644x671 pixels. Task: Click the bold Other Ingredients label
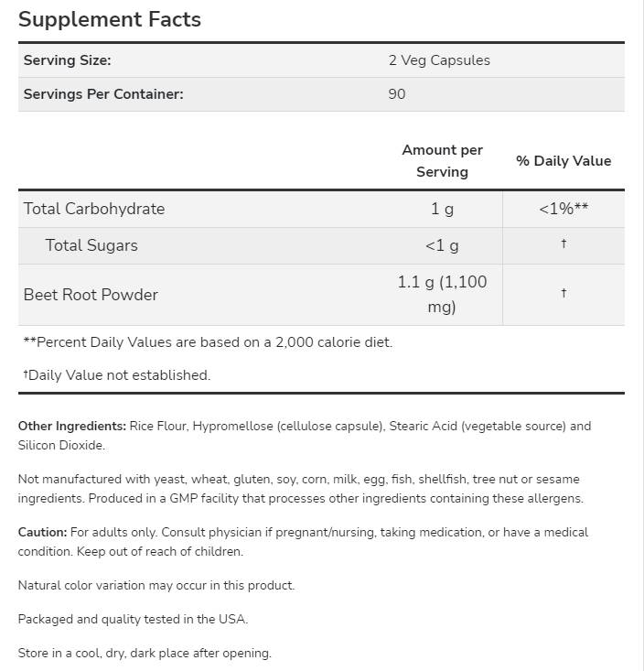[x=72, y=427]
